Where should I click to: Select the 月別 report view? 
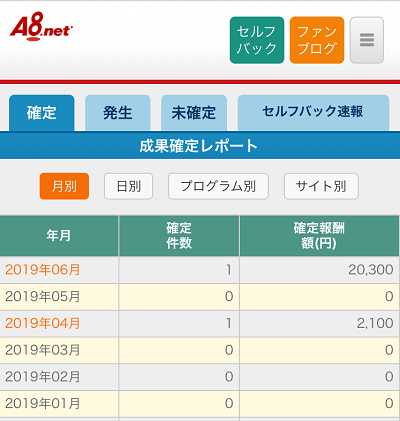pos(64,186)
